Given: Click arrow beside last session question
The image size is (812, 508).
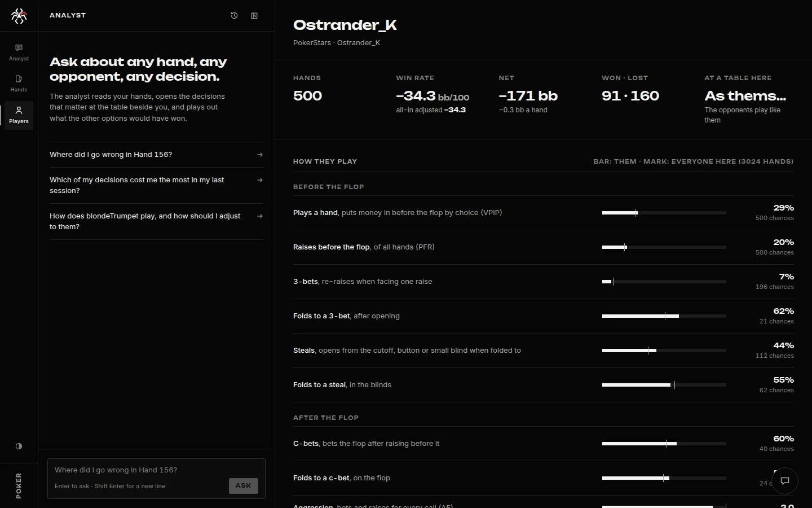Looking at the screenshot, I should click(x=260, y=180).
